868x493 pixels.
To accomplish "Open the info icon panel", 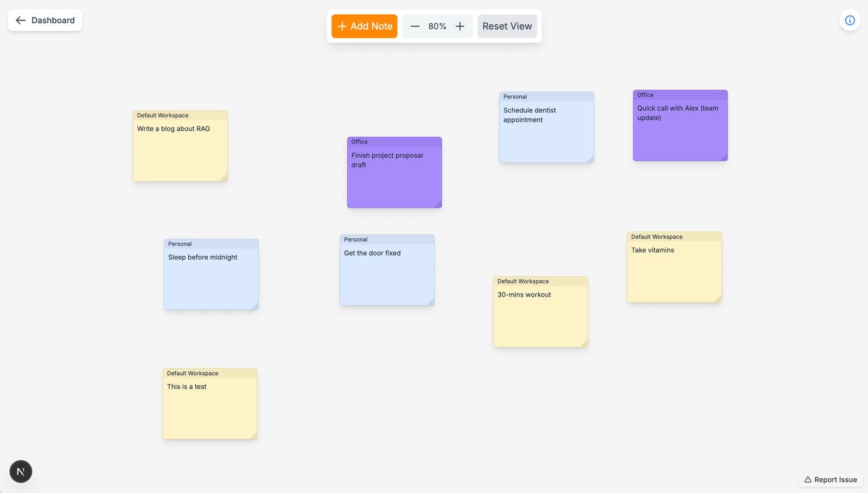I will pos(850,21).
